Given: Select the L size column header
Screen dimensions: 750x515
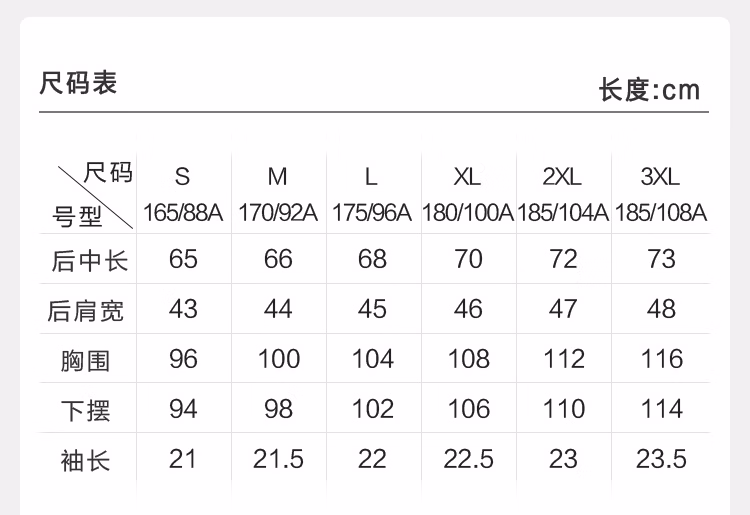Looking at the screenshot, I should click(x=371, y=176).
